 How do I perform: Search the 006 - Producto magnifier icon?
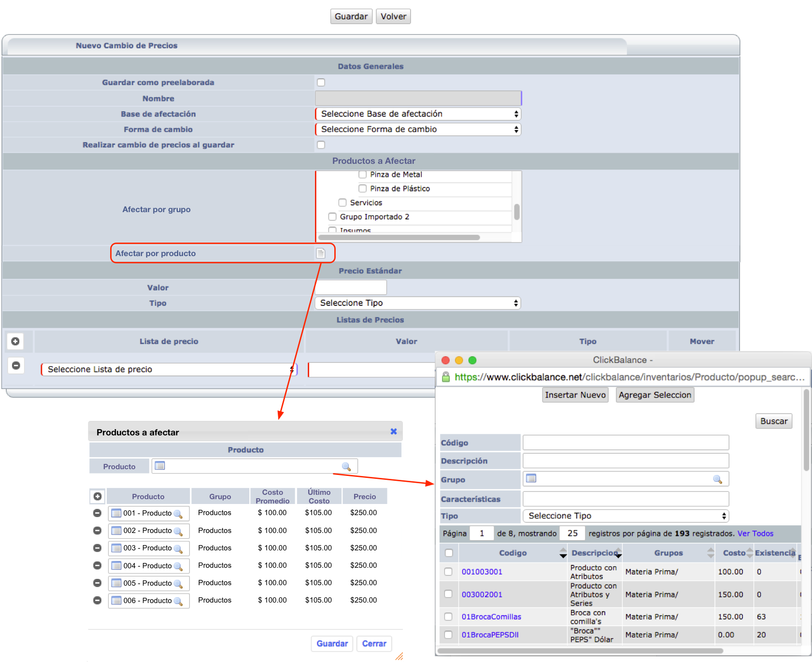(178, 601)
